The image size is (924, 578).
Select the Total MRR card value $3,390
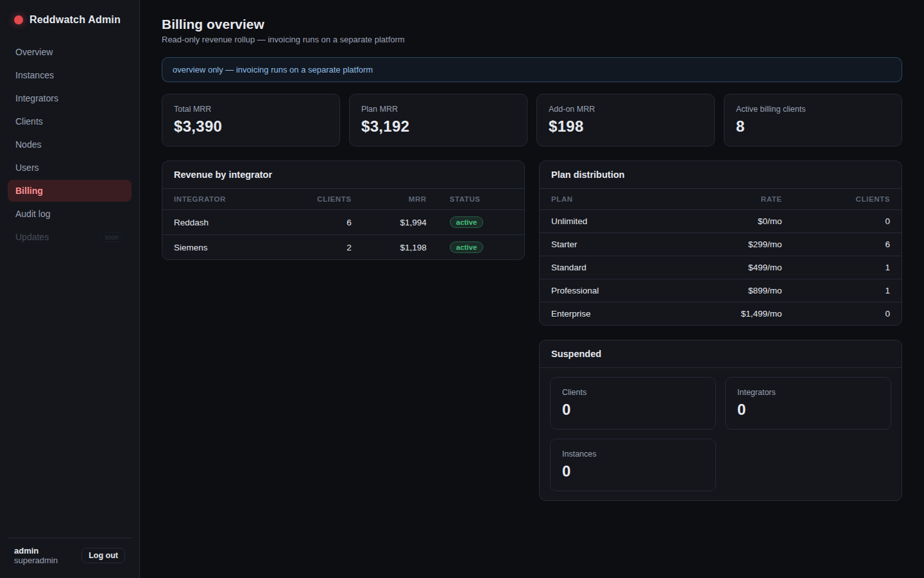point(198,127)
